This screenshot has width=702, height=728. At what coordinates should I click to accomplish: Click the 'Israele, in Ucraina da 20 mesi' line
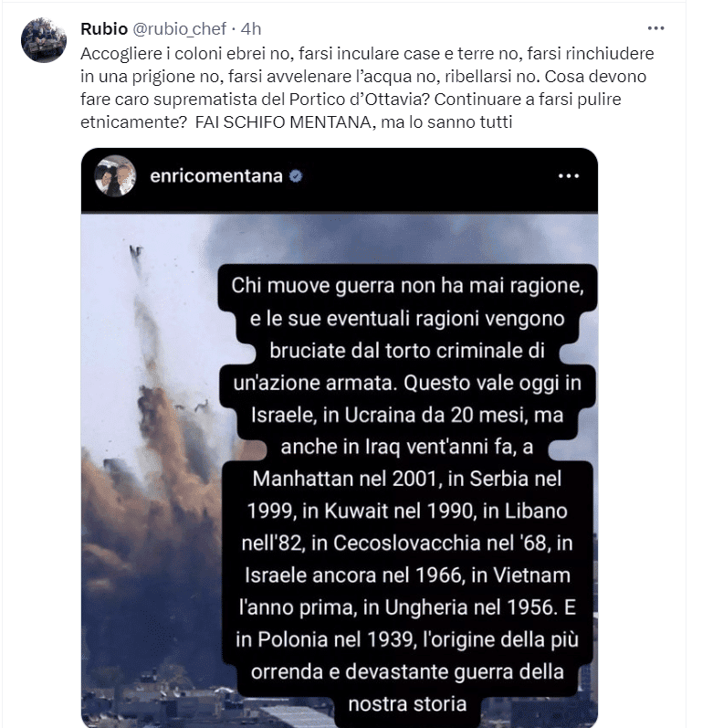(x=407, y=415)
